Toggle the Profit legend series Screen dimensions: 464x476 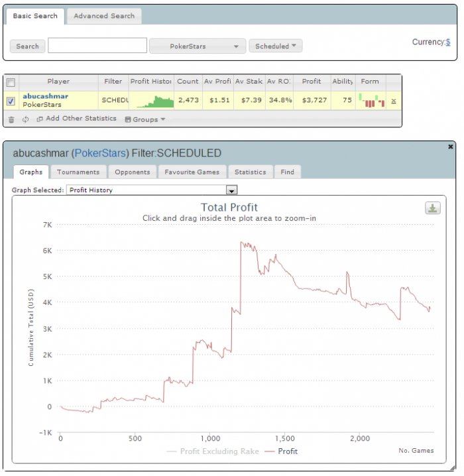point(281,451)
